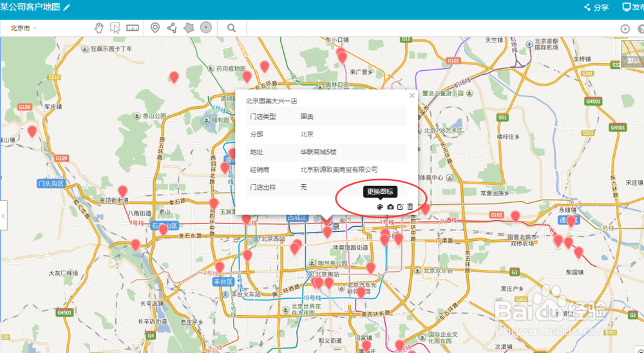The width and height of the screenshot is (644, 353).
Task: Click the 北京南站 station label
Action: 327,274
